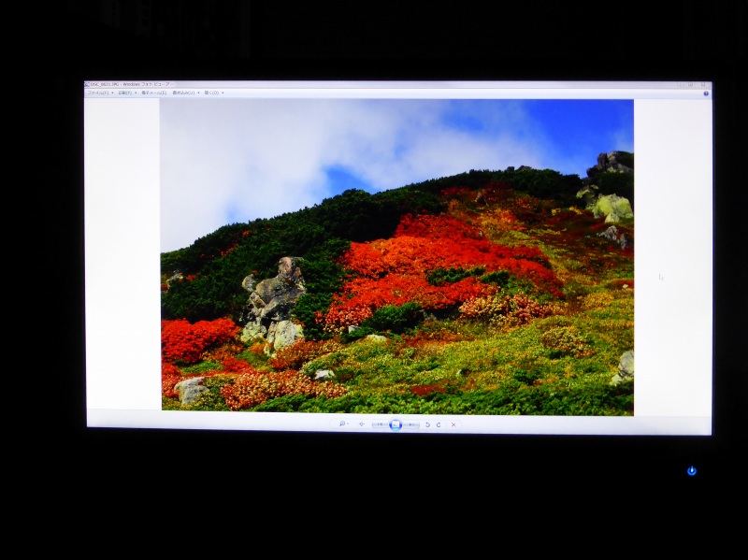Click the 電子メール(E) button

point(153,93)
